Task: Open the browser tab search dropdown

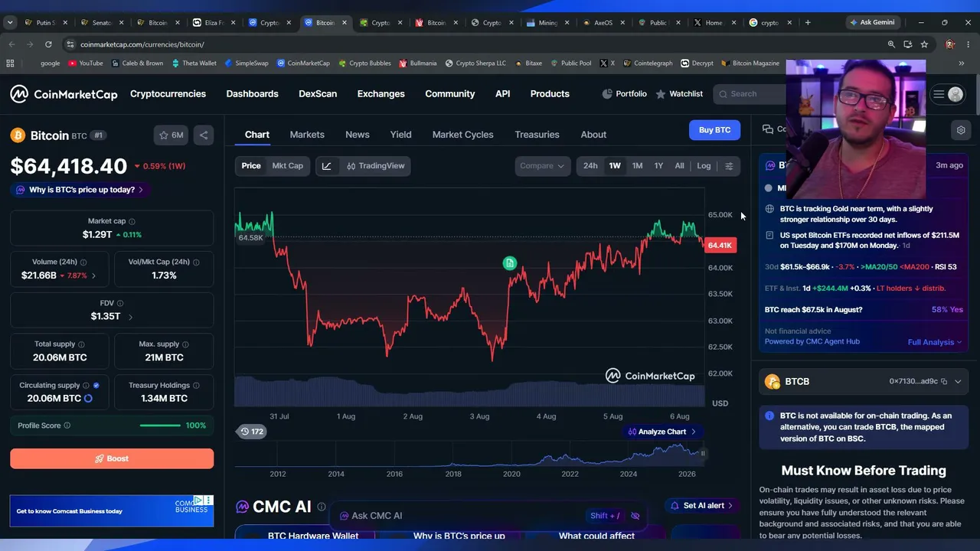Action: point(10,23)
